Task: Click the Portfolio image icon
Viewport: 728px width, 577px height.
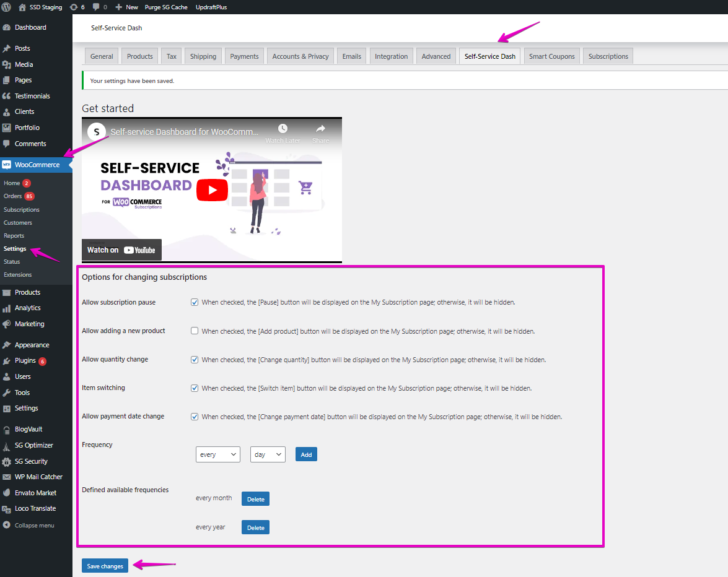Action: pos(6,128)
